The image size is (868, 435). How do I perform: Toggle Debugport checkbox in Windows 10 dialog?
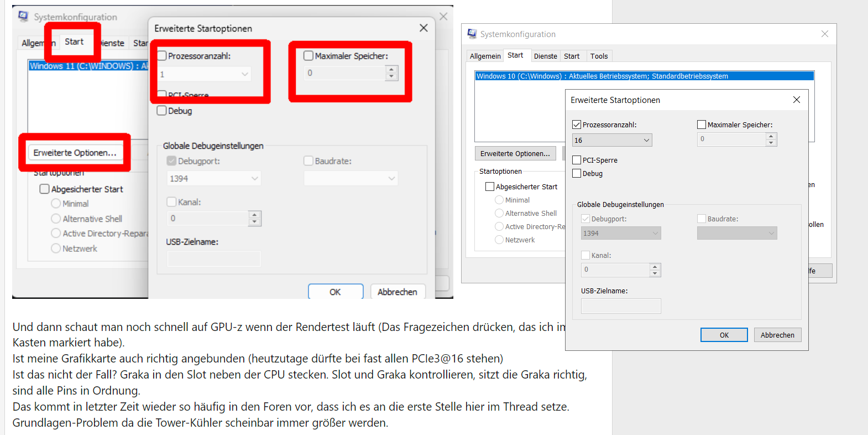[585, 219]
